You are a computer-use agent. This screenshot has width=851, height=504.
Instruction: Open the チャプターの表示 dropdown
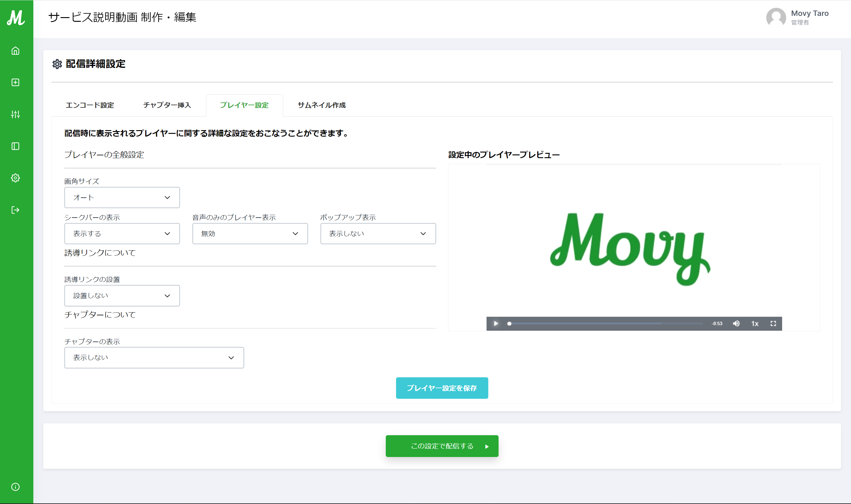tap(154, 358)
